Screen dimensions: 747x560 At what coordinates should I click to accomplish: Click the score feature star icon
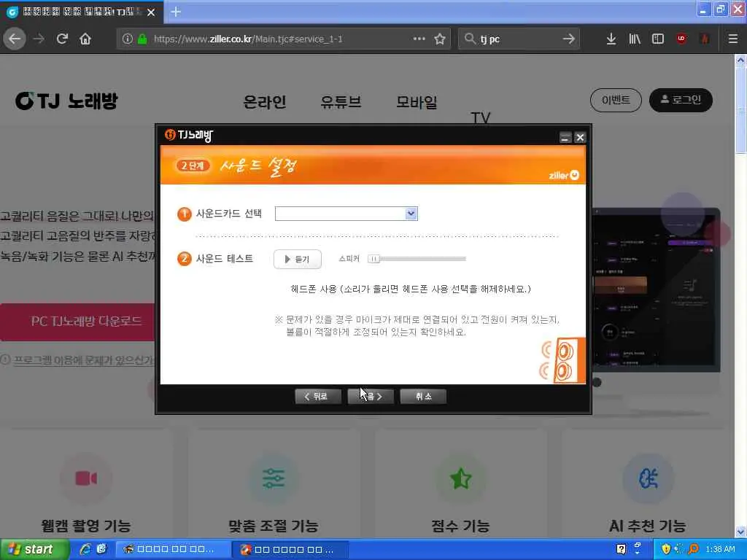coord(461,478)
